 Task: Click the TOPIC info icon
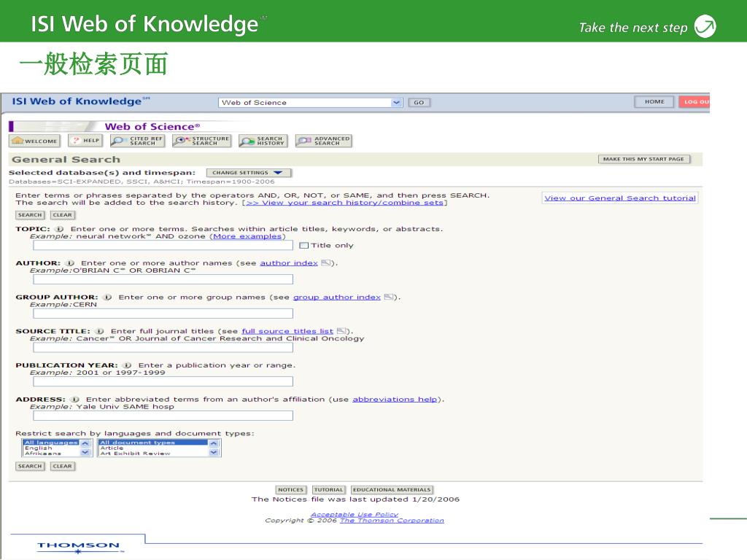pos(60,229)
